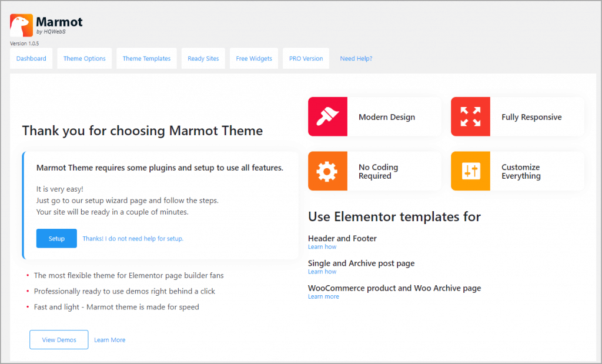Open the PRO Version tab
Screen dimensions: 602x364
point(306,59)
